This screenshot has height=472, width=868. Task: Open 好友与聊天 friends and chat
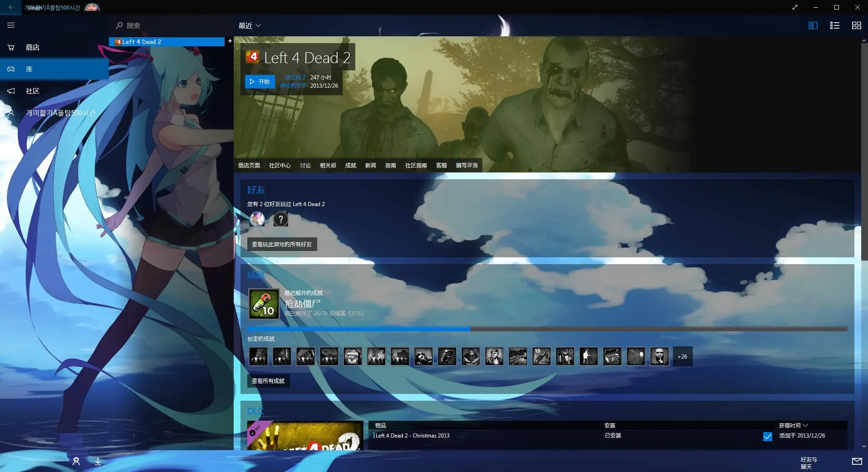(809, 463)
